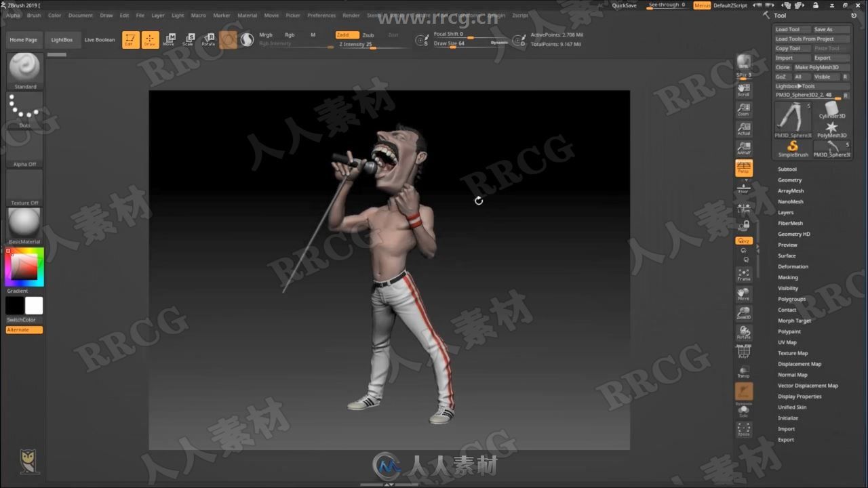This screenshot has width=868, height=488.
Task: Click the Load Tool button
Action: (x=792, y=29)
